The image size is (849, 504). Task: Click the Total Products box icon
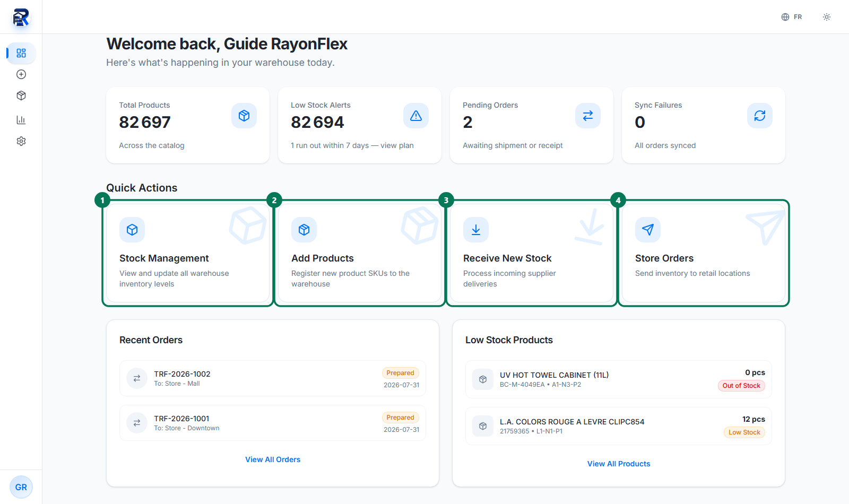coord(244,116)
